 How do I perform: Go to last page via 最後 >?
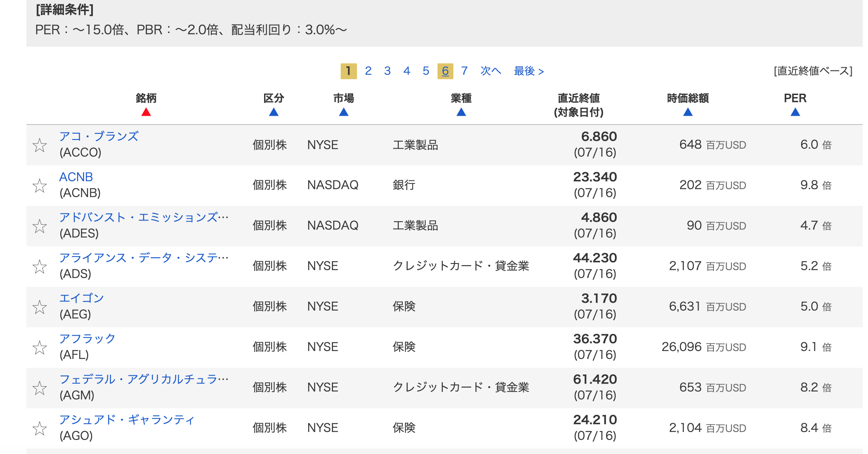tap(529, 71)
